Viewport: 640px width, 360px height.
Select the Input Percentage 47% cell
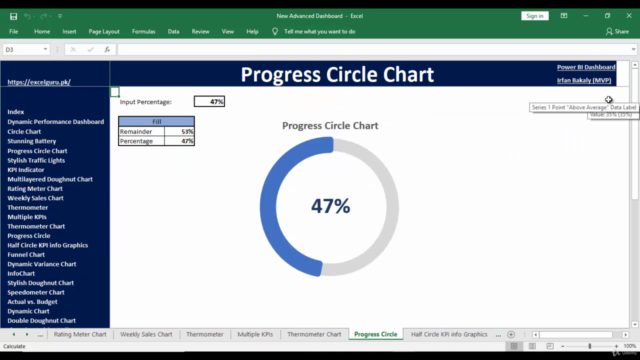[x=209, y=102]
